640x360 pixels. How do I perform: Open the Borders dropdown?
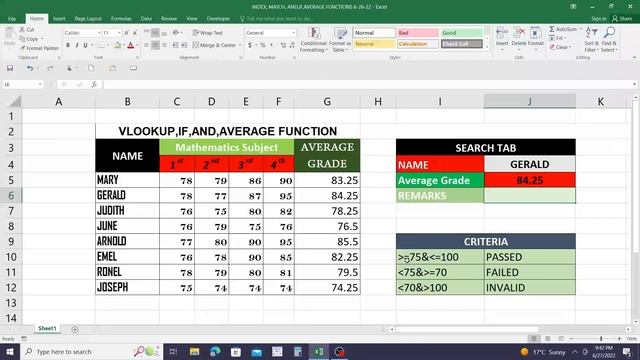point(107,45)
